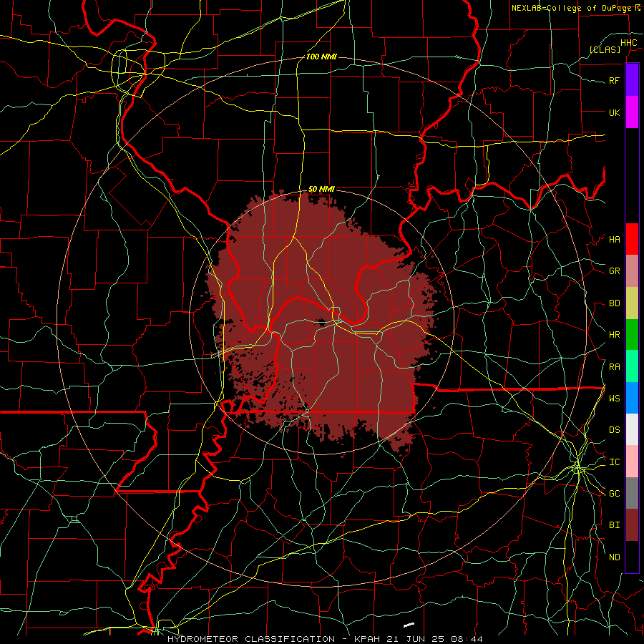Pick the RA light green legend swatch
Screen dimensions: 644x644
click(632, 366)
